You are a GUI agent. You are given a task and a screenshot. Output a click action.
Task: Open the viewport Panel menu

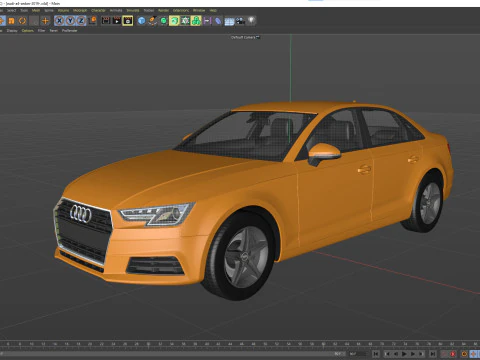(54, 31)
